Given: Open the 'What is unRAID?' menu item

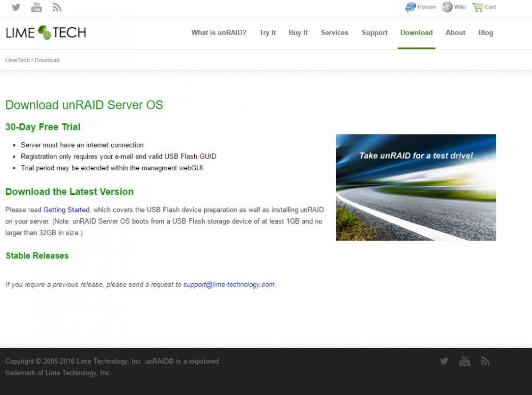Looking at the screenshot, I should 219,32.
